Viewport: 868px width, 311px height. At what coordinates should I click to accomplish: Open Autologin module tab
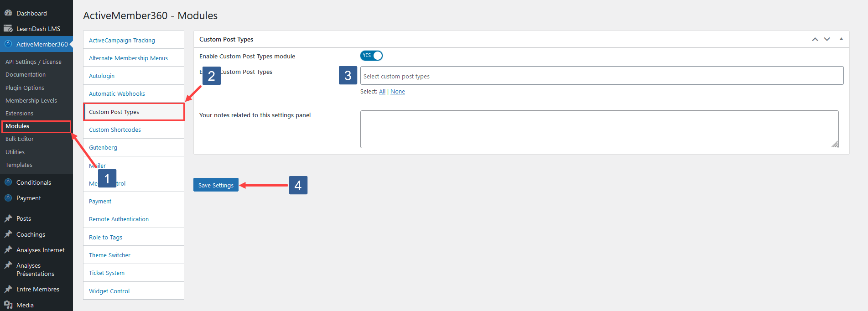[134, 76]
